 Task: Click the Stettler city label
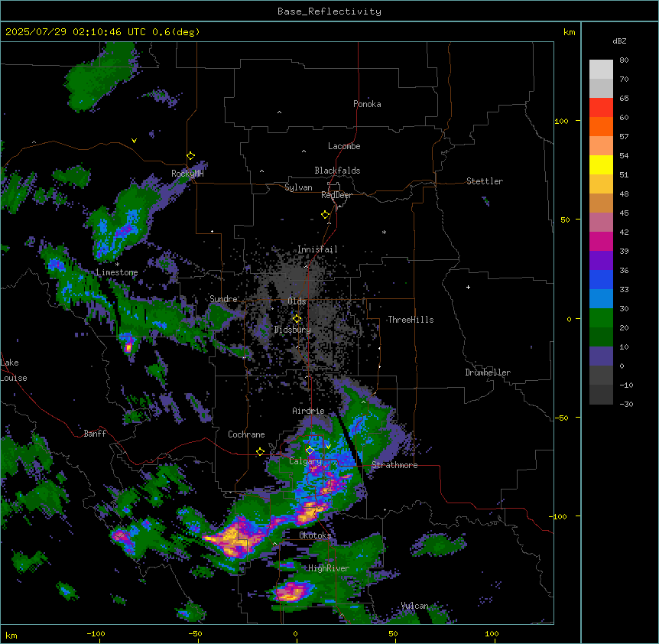tap(485, 181)
